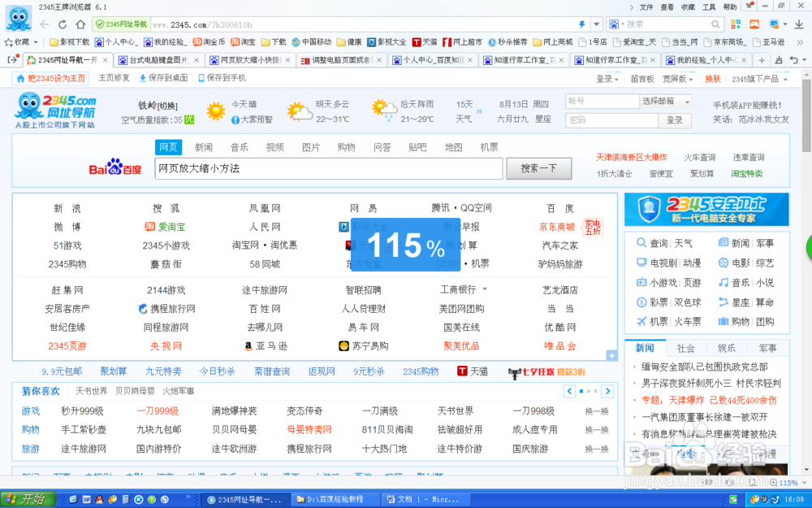Viewport: 812px width, 508px height.
Task: Open the 选择邮箱 mailbox dropdown
Action: [x=666, y=101]
